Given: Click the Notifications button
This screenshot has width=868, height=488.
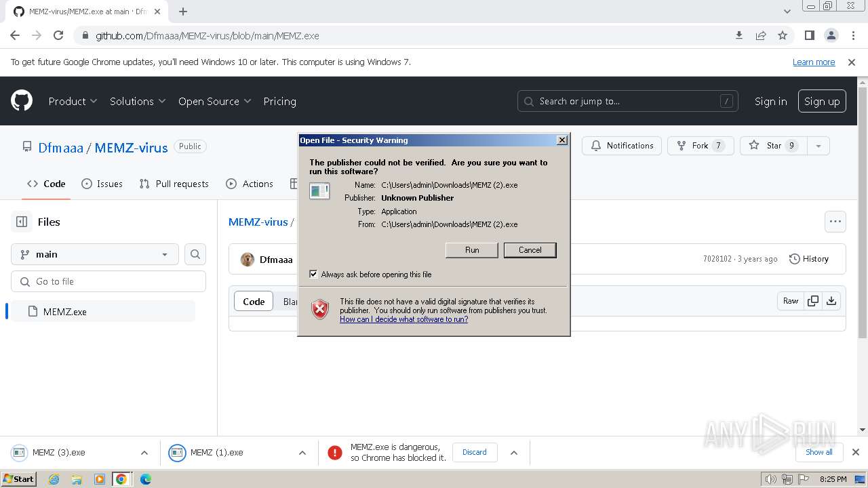Looking at the screenshot, I should [622, 146].
